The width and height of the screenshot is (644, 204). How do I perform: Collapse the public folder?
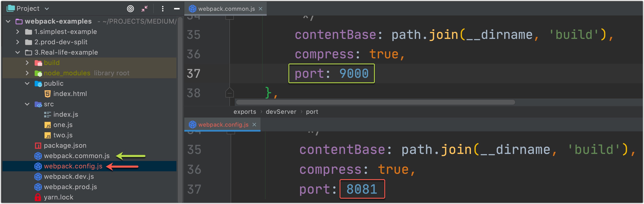[27, 83]
